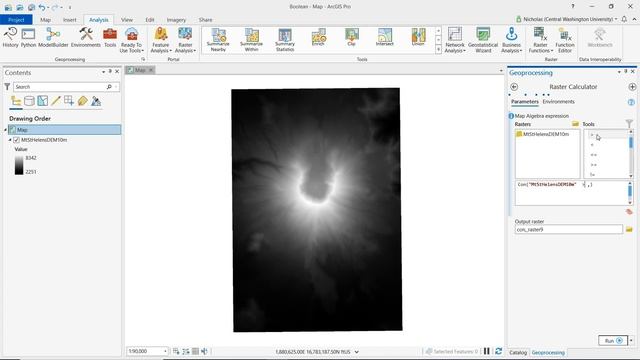Switch to the Imagery ribbon tab
This screenshot has width=640, height=360.
176,20
